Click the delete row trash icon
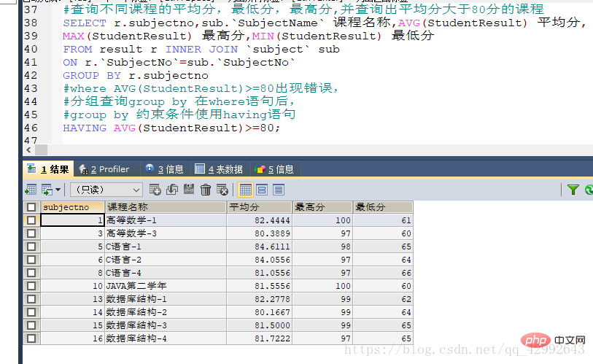 click(206, 190)
